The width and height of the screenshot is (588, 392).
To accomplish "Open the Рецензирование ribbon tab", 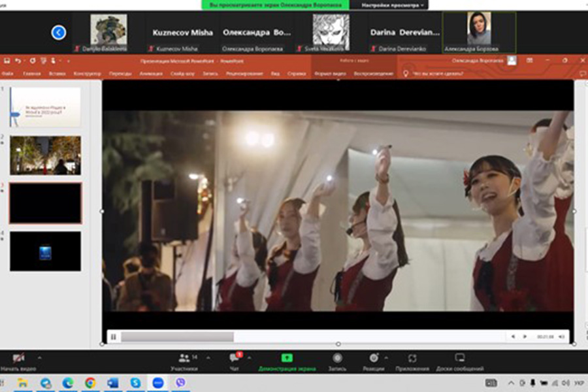I will [x=244, y=74].
